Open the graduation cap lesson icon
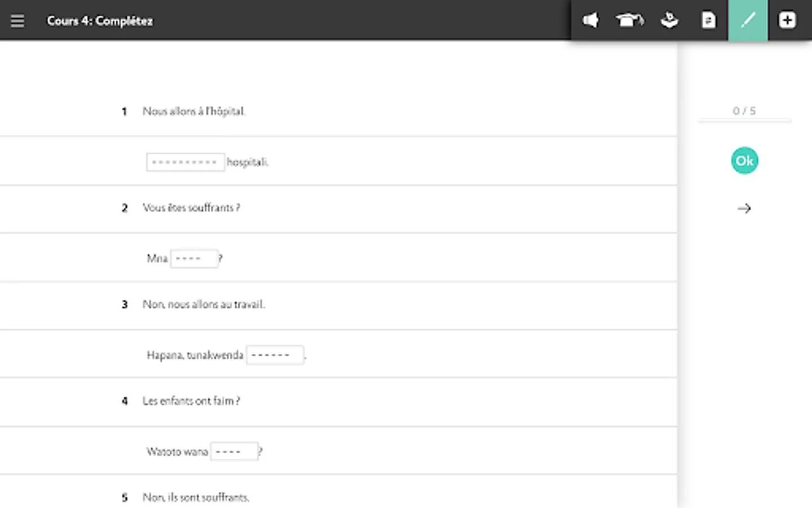812x508 pixels. click(629, 21)
